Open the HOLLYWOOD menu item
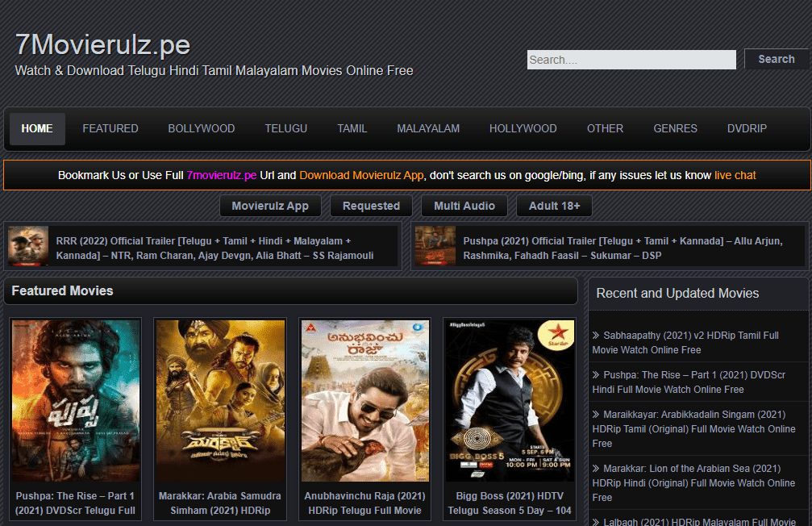Image resolution: width=812 pixels, height=526 pixels. pyautogui.click(x=523, y=128)
